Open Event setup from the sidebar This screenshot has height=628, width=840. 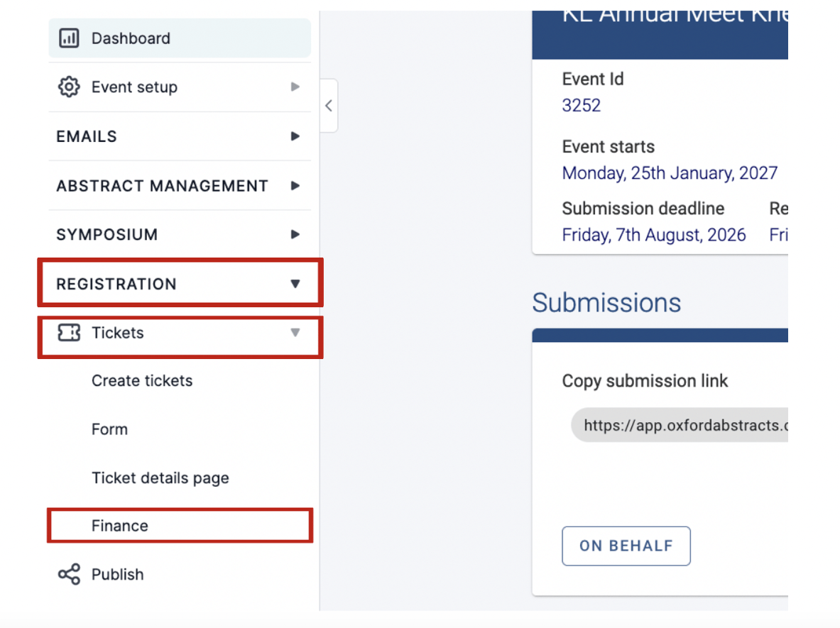133,87
